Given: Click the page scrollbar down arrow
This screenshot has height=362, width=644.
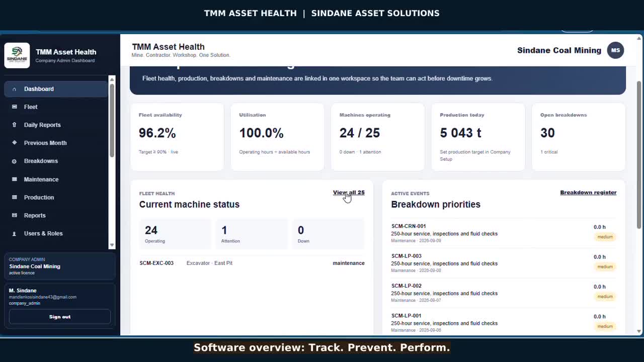Looking at the screenshot, I should (639, 331).
